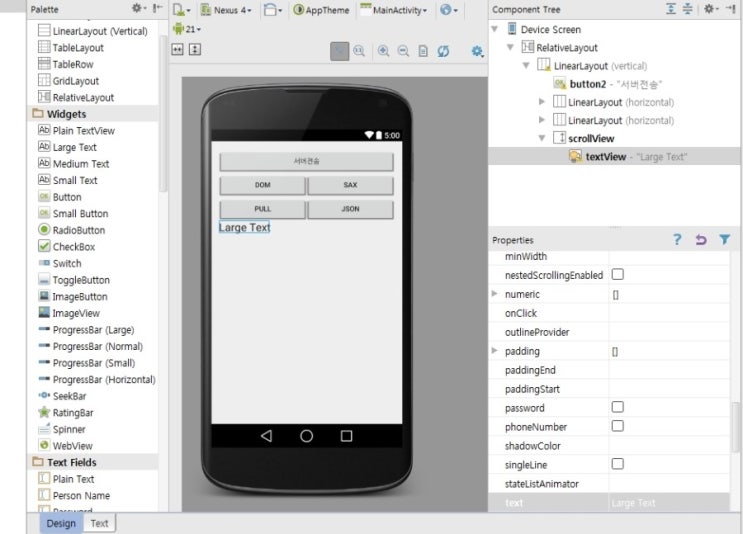Open the Android API 21 version dropdown
This screenshot has width=743, height=534.
(187, 29)
